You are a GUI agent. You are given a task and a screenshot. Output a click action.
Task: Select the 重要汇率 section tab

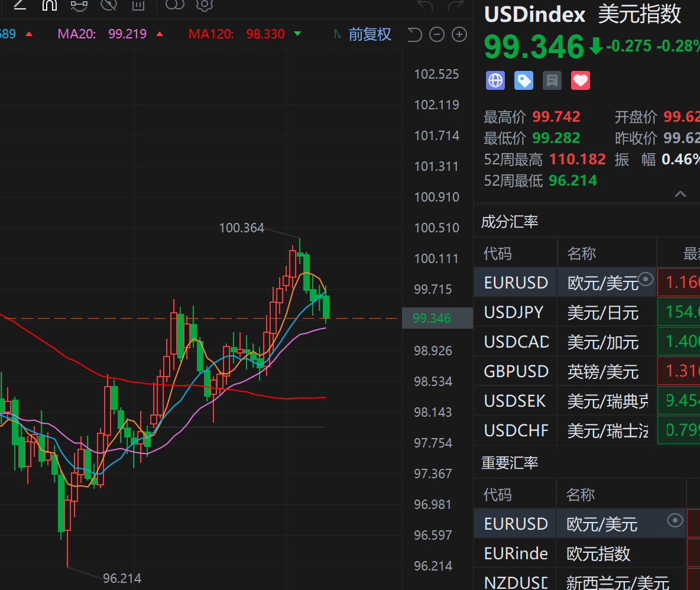510,463
